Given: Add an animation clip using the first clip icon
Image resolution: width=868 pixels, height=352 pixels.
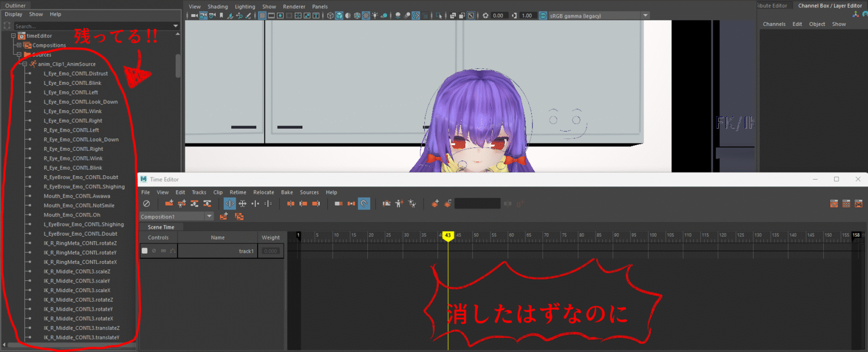Looking at the screenshot, I should (x=169, y=203).
